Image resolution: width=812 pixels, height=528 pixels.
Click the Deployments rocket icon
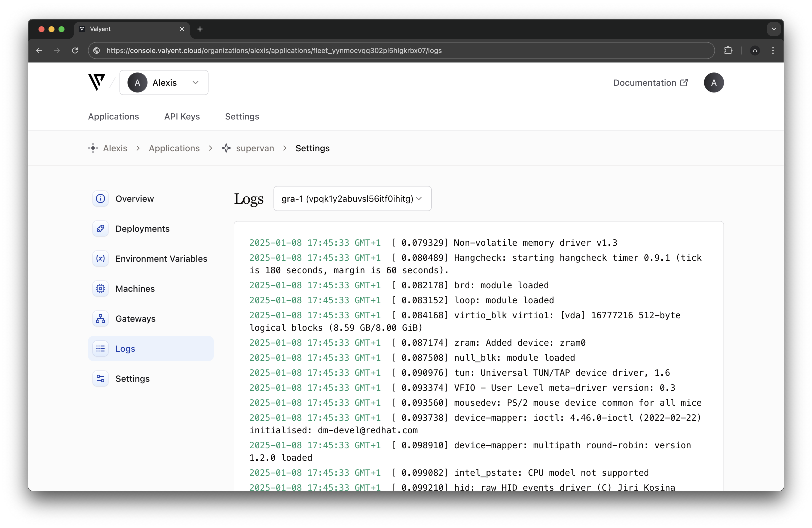(x=100, y=228)
